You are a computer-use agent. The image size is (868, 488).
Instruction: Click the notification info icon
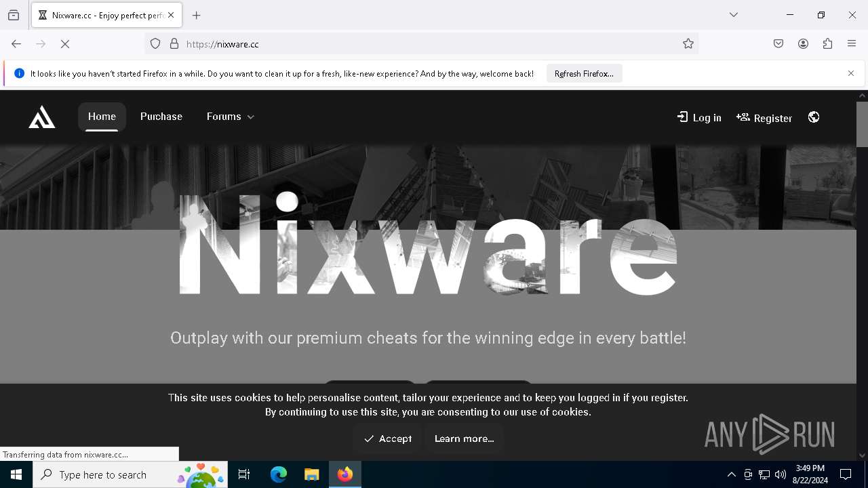19,73
